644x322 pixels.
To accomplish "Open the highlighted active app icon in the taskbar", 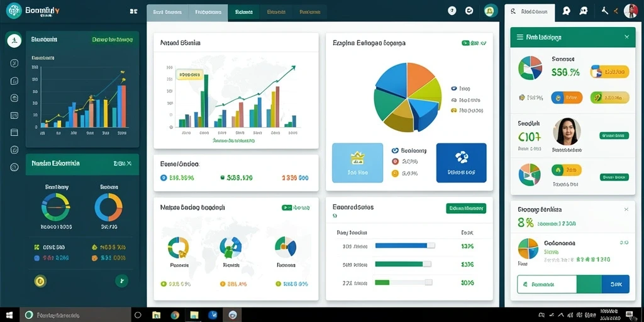I will point(232,315).
